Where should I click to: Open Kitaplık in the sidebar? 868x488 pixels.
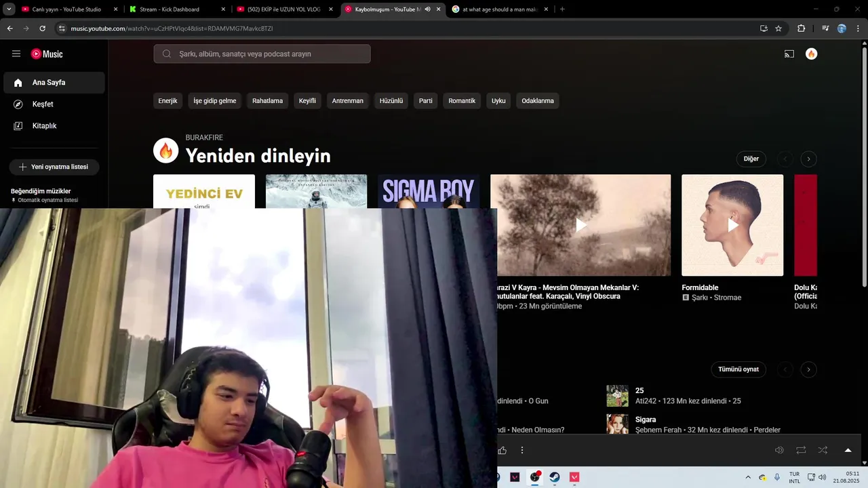point(54,126)
